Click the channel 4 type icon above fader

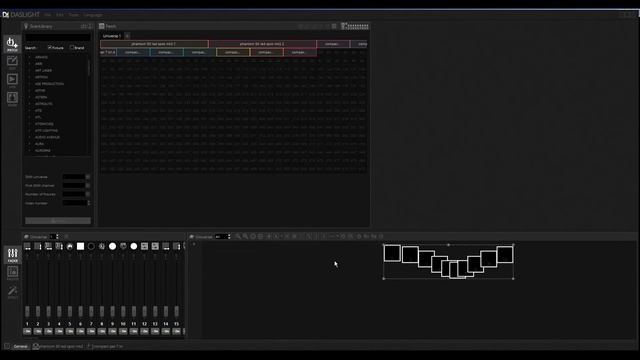59,246
